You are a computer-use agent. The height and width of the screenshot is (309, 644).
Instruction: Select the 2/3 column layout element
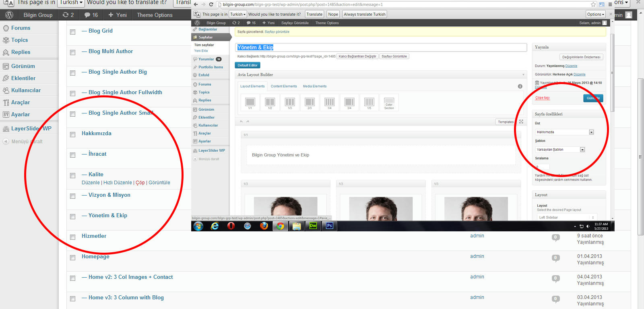coord(310,102)
